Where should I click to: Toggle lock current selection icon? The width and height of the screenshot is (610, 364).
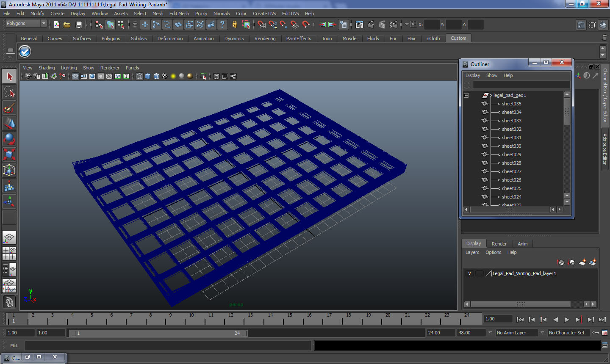click(x=234, y=25)
